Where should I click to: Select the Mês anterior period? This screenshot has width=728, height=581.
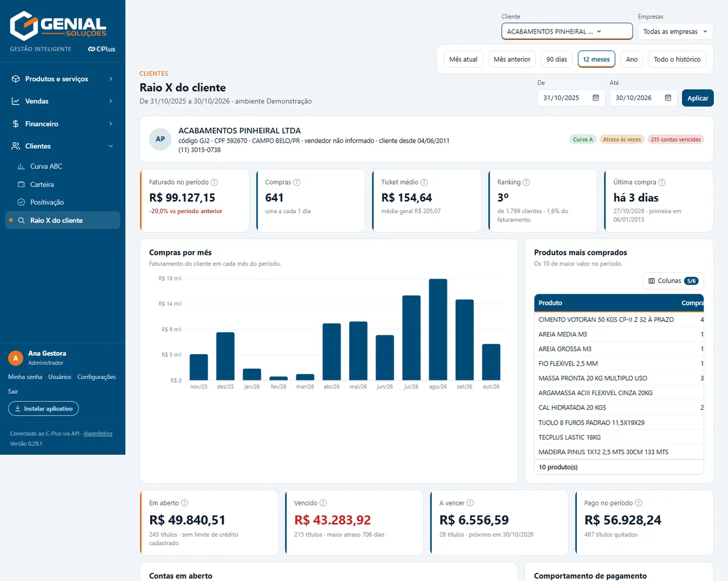click(512, 59)
